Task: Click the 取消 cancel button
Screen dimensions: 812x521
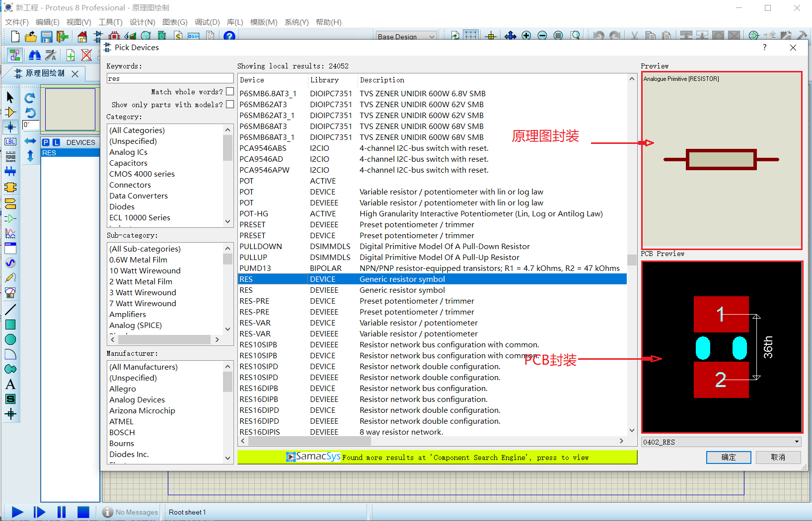Action: 778,457
